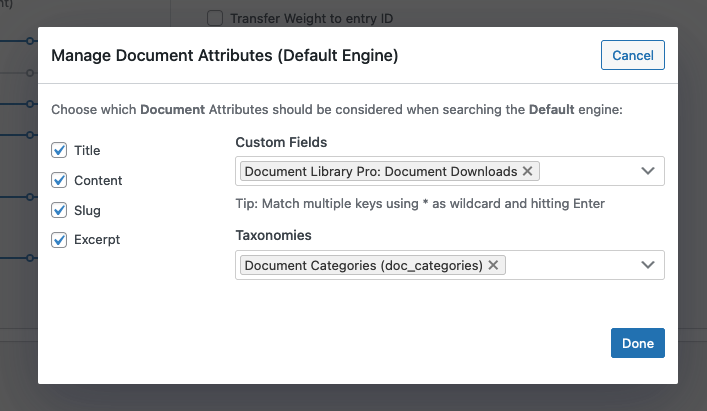Click the Custom Fields heading label
Viewport: 707px width, 411px height.
click(x=281, y=142)
